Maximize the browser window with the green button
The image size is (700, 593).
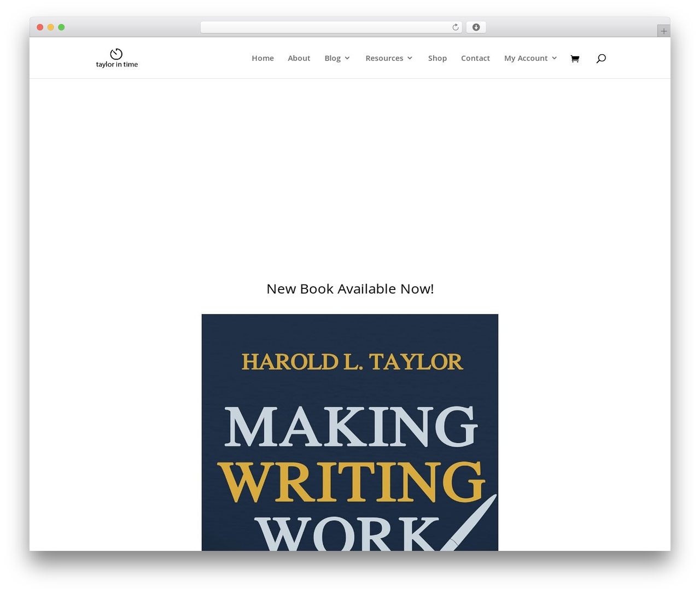[x=61, y=27]
